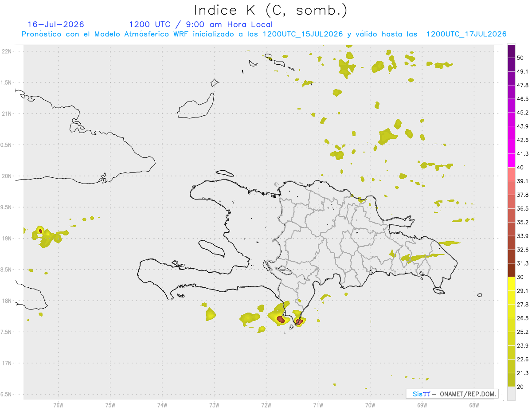This screenshot has height=411, width=532.
Task: Click the '20N' latitude label
Action: click(7, 176)
